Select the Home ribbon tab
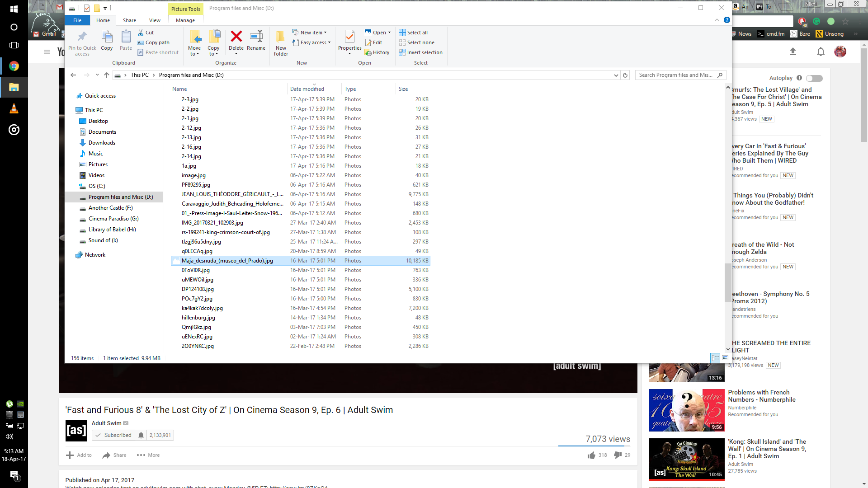Image resolution: width=868 pixels, height=488 pixels. point(103,20)
